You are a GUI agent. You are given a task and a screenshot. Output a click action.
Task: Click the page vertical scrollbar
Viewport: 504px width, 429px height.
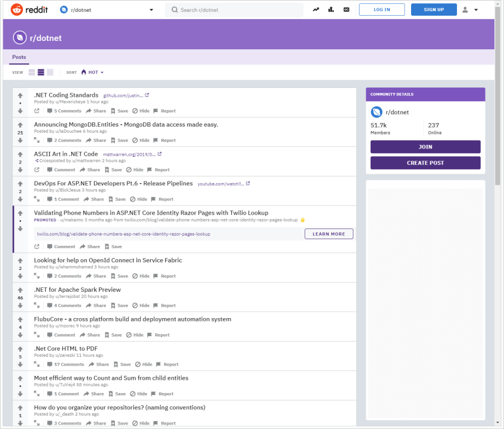tap(498, 96)
